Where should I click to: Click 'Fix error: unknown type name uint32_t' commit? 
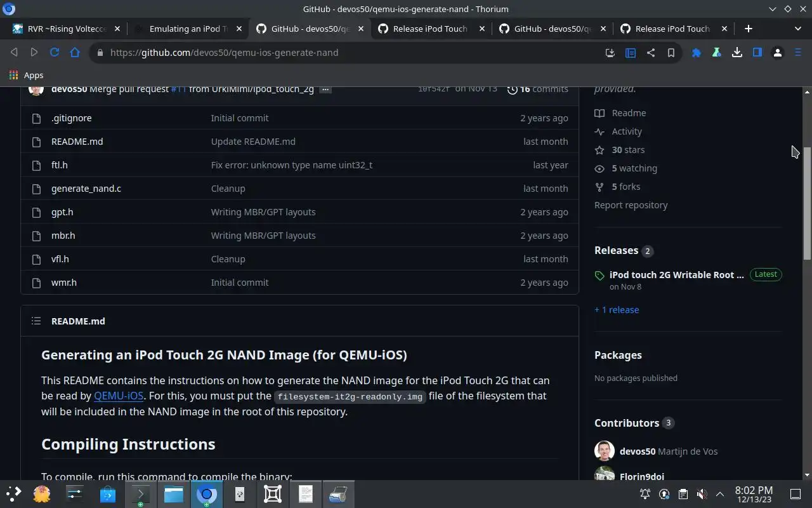click(292, 165)
